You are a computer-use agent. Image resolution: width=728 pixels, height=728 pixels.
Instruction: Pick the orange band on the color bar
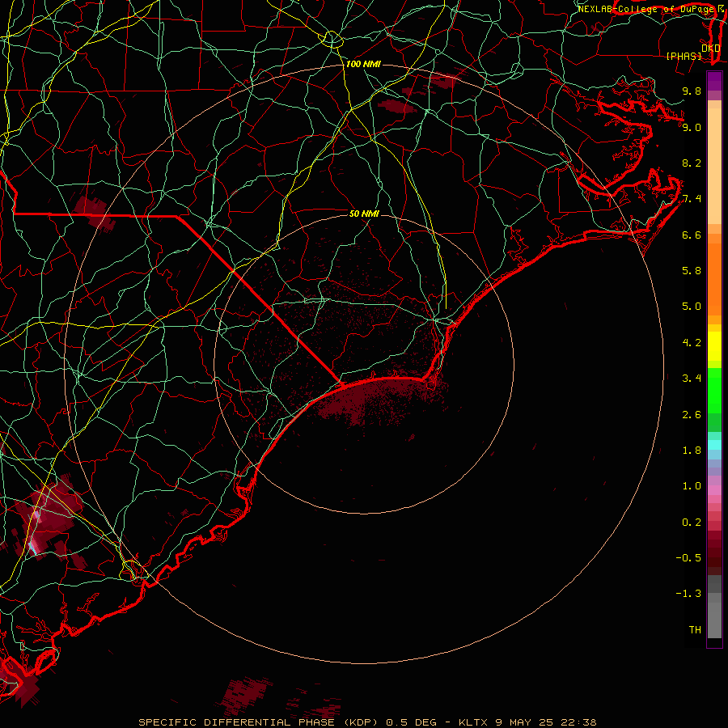coord(714,280)
